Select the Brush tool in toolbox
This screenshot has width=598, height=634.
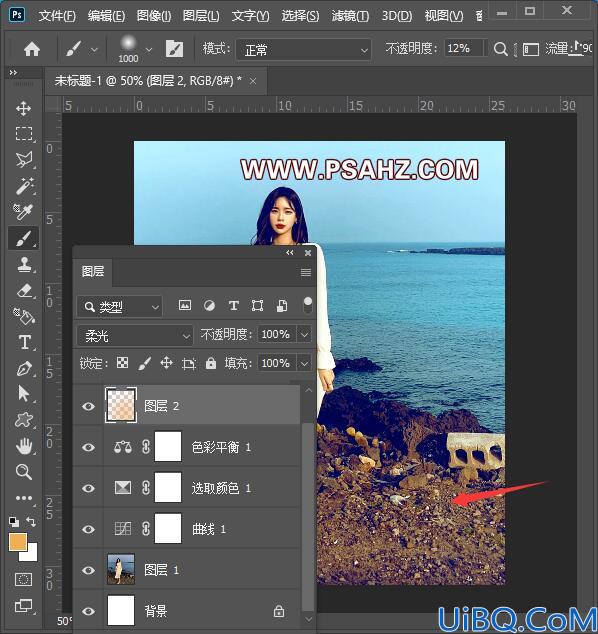[24, 238]
